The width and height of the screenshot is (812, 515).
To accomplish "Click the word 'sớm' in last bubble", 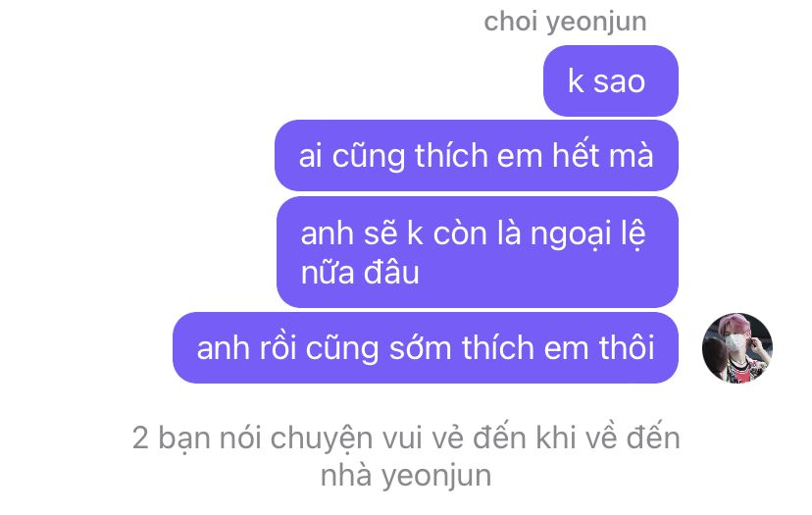I will pyautogui.click(x=420, y=347).
